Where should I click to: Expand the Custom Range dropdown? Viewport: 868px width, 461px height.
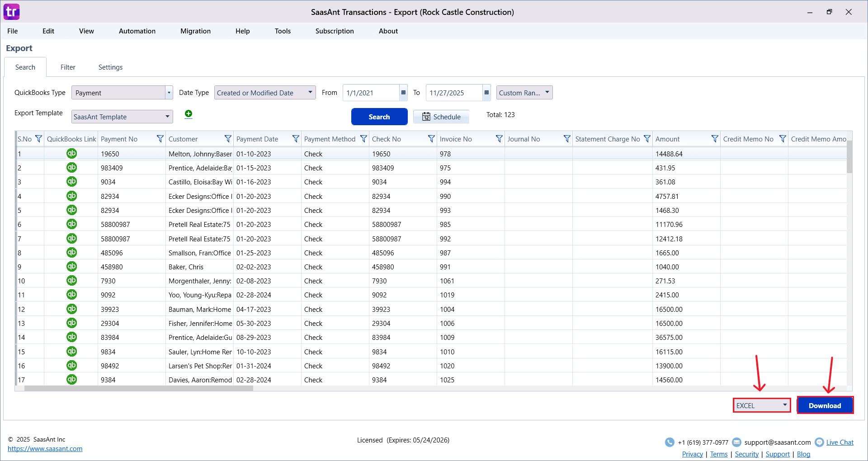547,93
